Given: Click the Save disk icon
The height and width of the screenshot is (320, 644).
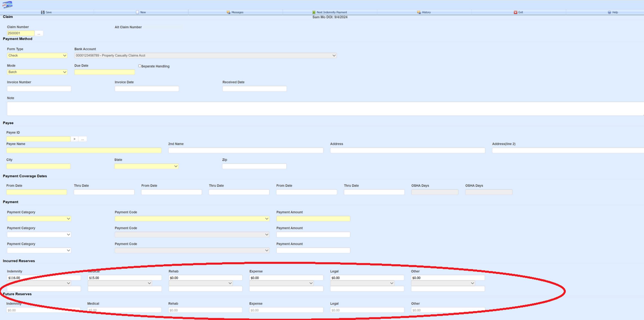Looking at the screenshot, I should click(x=43, y=12).
